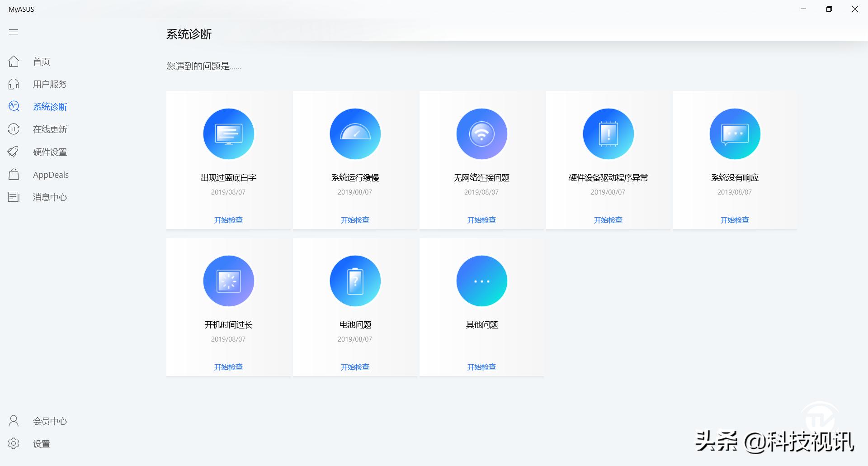Select the Wi-Fi icon for 无网络连接问题

[x=481, y=133]
